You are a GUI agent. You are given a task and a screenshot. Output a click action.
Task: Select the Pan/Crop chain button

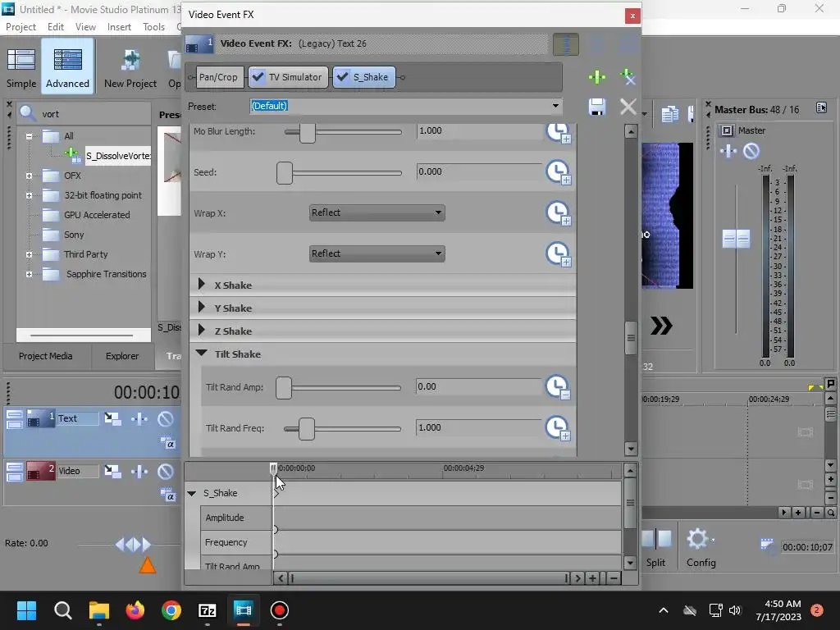(x=218, y=77)
